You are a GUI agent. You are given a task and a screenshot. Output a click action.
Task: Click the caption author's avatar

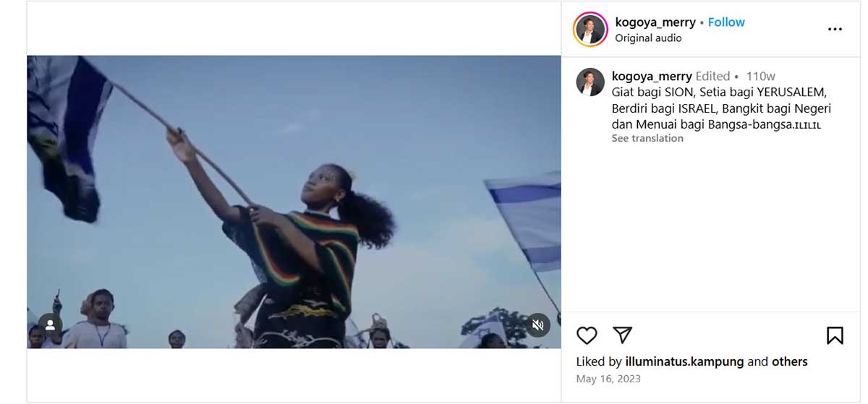590,82
